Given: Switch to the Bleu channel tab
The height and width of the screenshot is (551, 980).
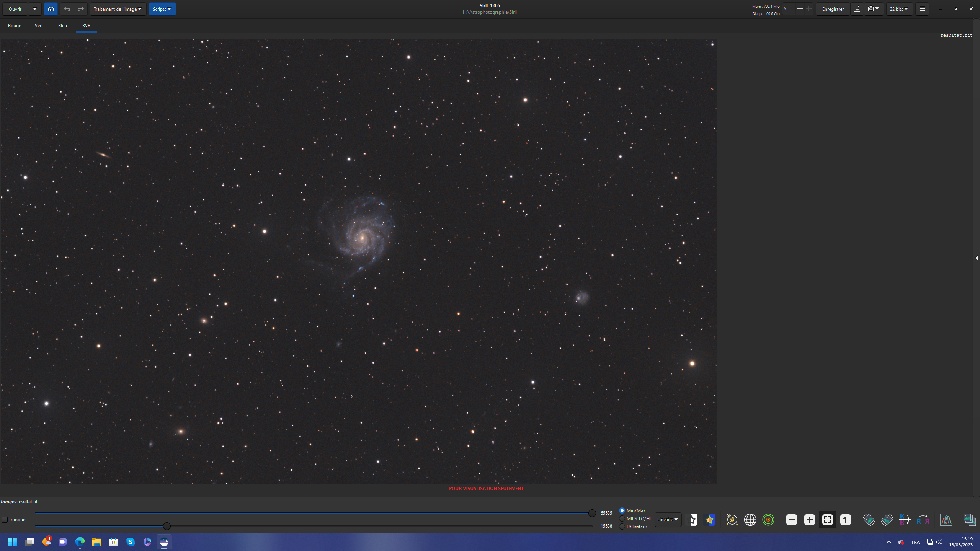Looking at the screenshot, I should click(62, 26).
